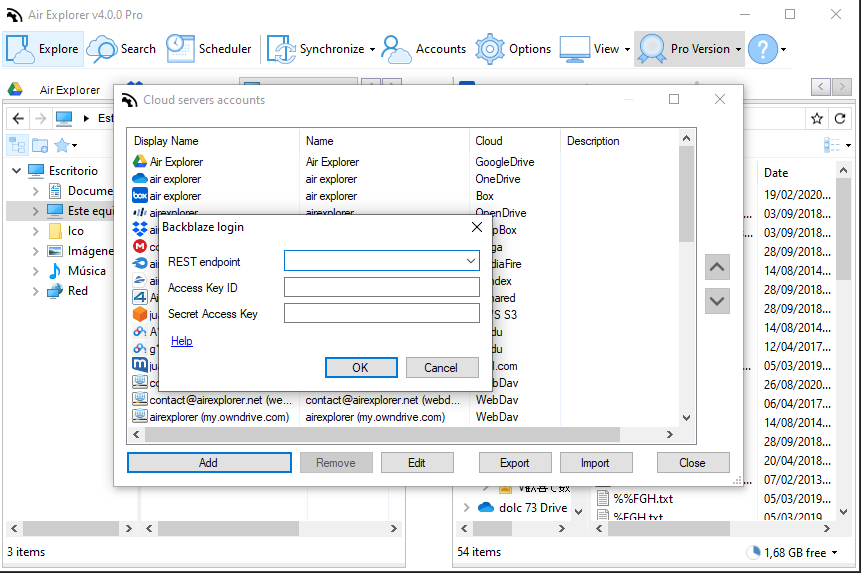861x573 pixels.
Task: Expand the dolc 73 Drive node
Action: coord(466,508)
